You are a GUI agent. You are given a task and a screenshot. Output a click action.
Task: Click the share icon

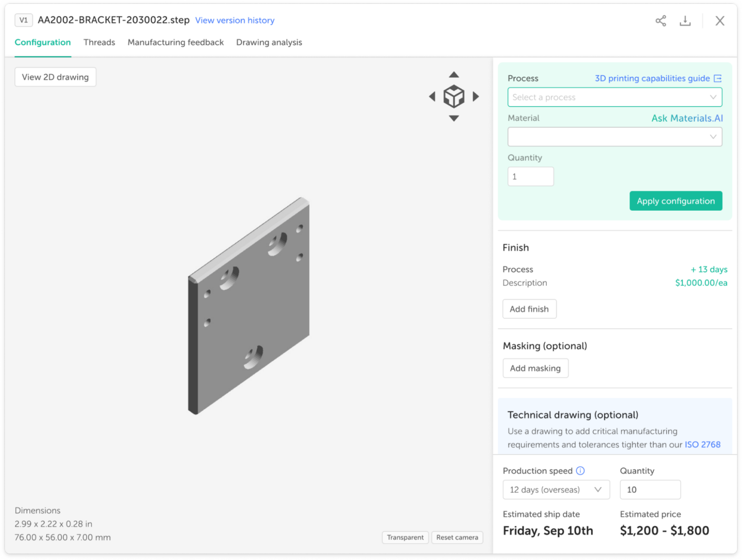click(x=660, y=21)
